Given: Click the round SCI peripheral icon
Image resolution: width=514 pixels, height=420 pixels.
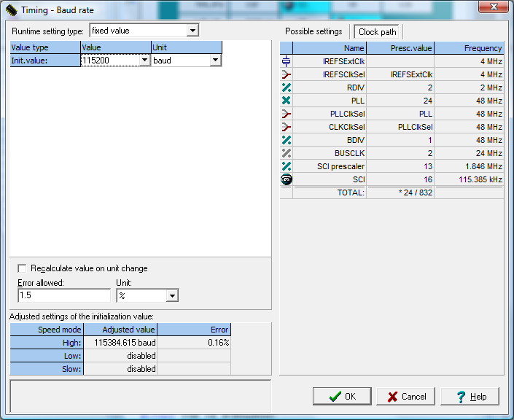Looking at the screenshot, I should (x=286, y=179).
